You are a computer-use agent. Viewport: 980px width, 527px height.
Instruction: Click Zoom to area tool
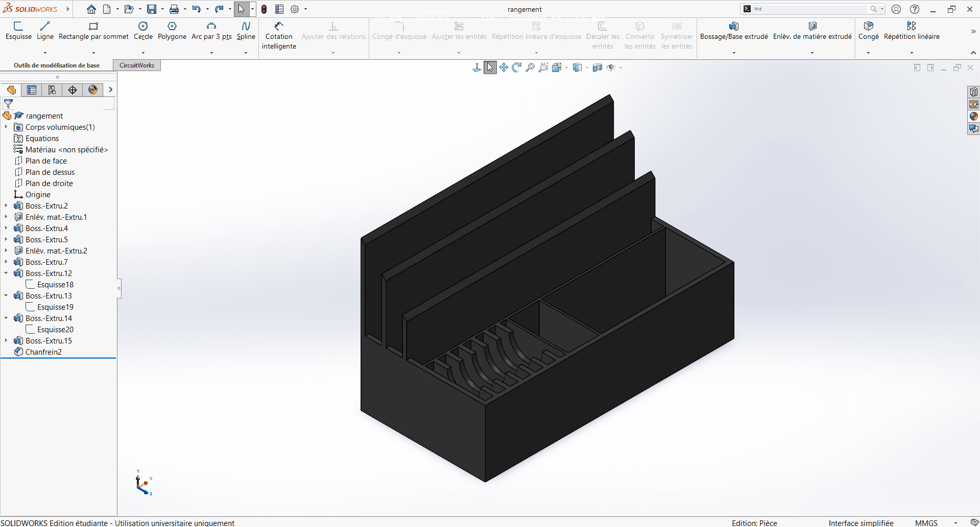click(543, 67)
